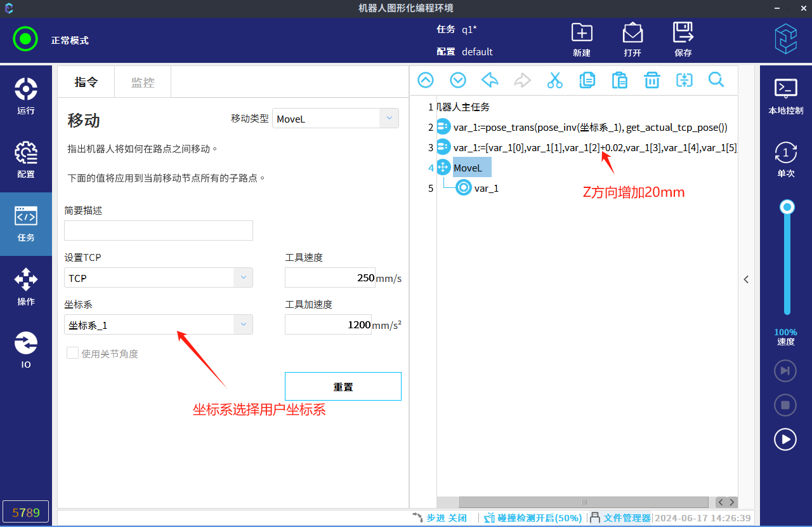Click the Save (保存) icon

click(x=683, y=39)
